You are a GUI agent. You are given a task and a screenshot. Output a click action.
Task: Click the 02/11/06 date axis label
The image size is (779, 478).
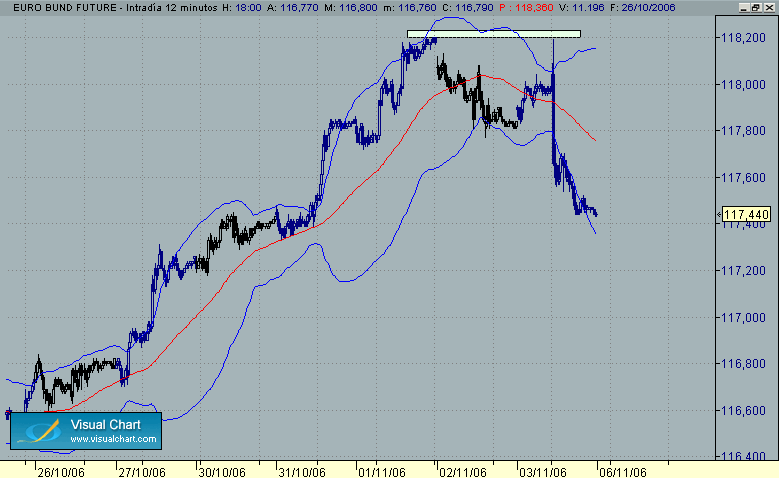(x=463, y=472)
